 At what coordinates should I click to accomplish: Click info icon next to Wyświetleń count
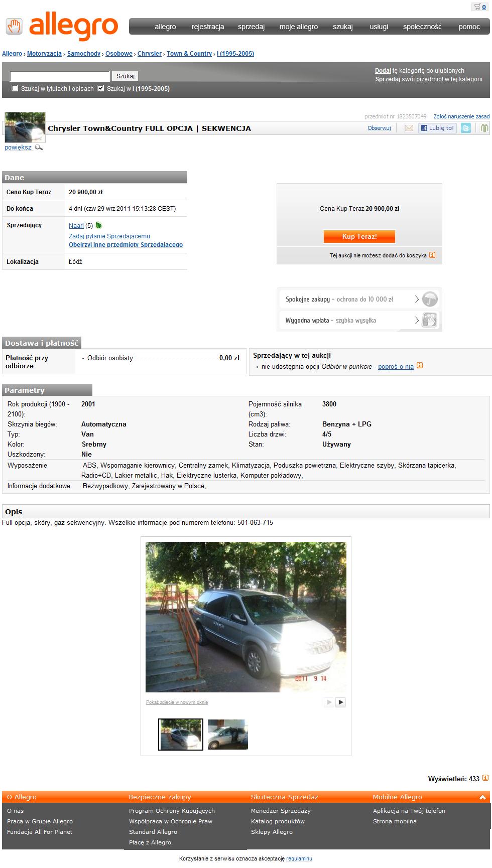[x=485, y=778]
